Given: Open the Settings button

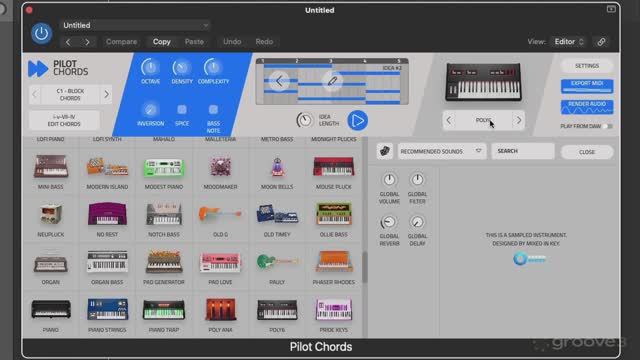Looking at the screenshot, I should click(587, 66).
